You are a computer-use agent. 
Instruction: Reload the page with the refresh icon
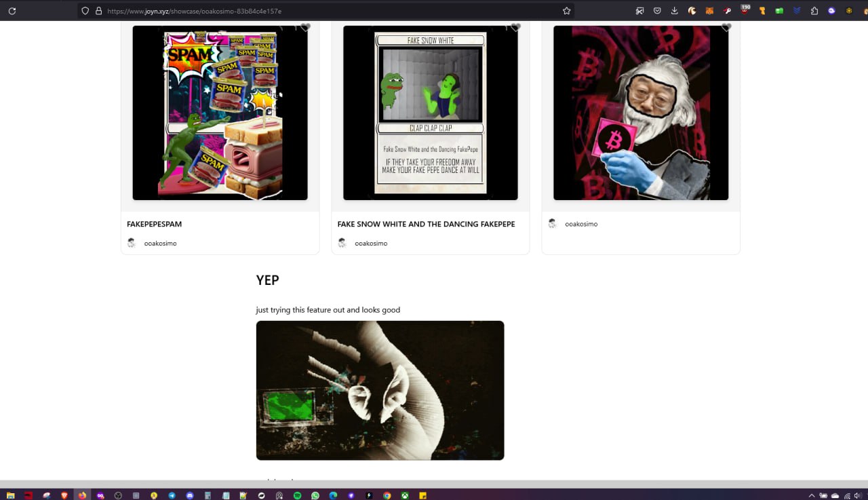click(12, 11)
